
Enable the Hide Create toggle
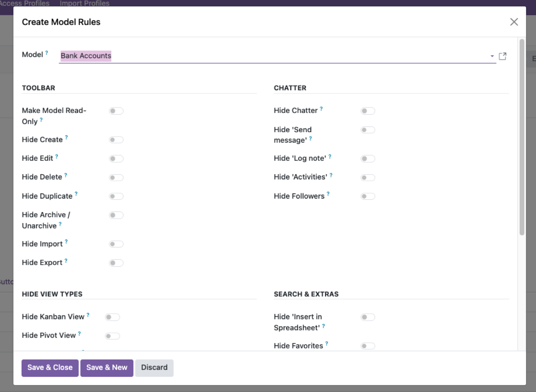point(116,140)
